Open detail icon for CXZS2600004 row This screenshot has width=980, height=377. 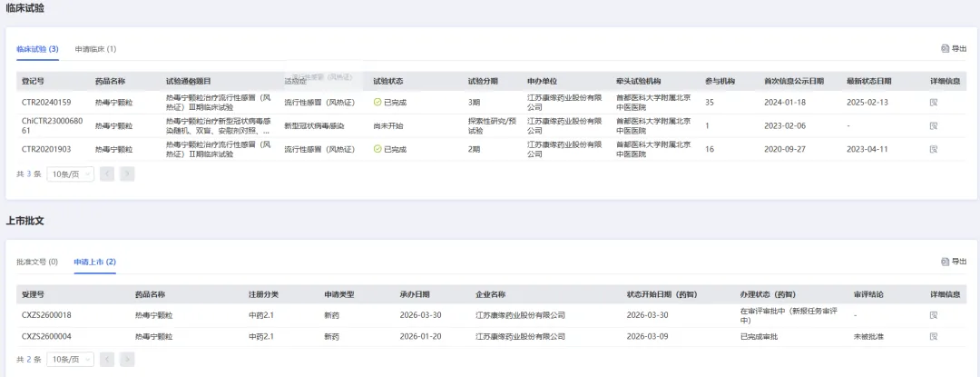934,336
